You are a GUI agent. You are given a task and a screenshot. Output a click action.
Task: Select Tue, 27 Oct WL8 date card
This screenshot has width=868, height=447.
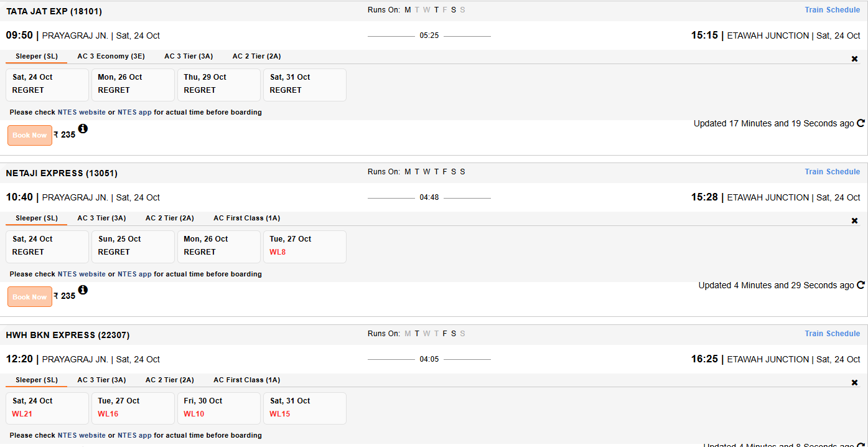pos(305,247)
